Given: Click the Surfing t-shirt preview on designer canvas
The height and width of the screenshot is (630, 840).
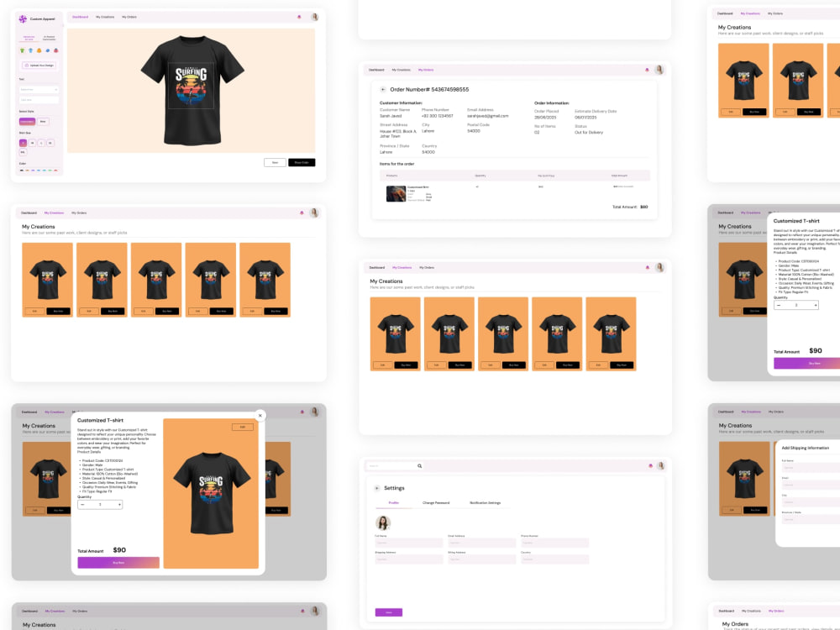Looking at the screenshot, I should coord(192,90).
